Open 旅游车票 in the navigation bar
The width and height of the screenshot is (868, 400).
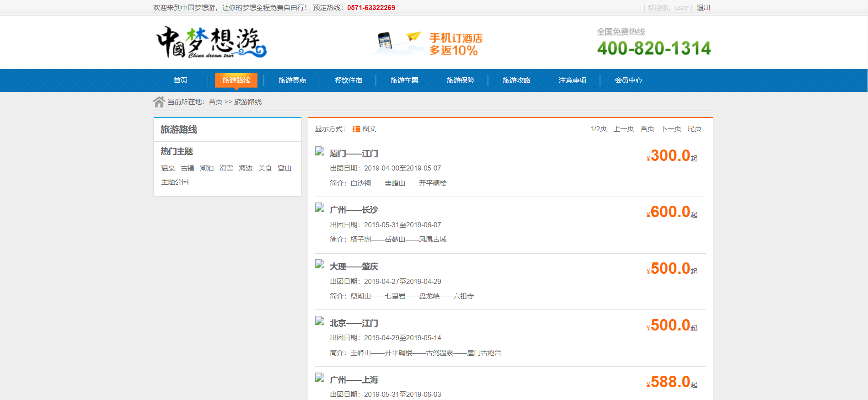click(x=404, y=80)
